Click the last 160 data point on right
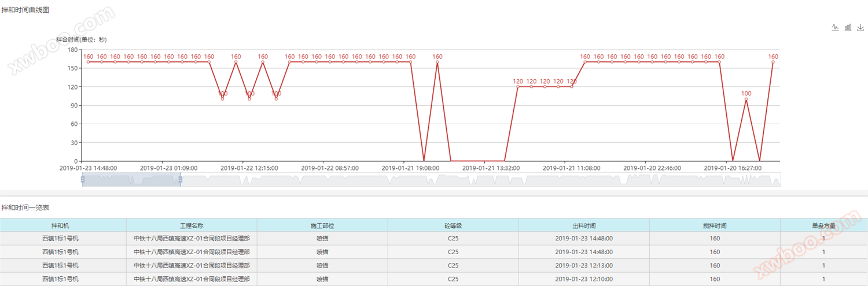Viewport: 868px width, 286px height. [x=773, y=62]
